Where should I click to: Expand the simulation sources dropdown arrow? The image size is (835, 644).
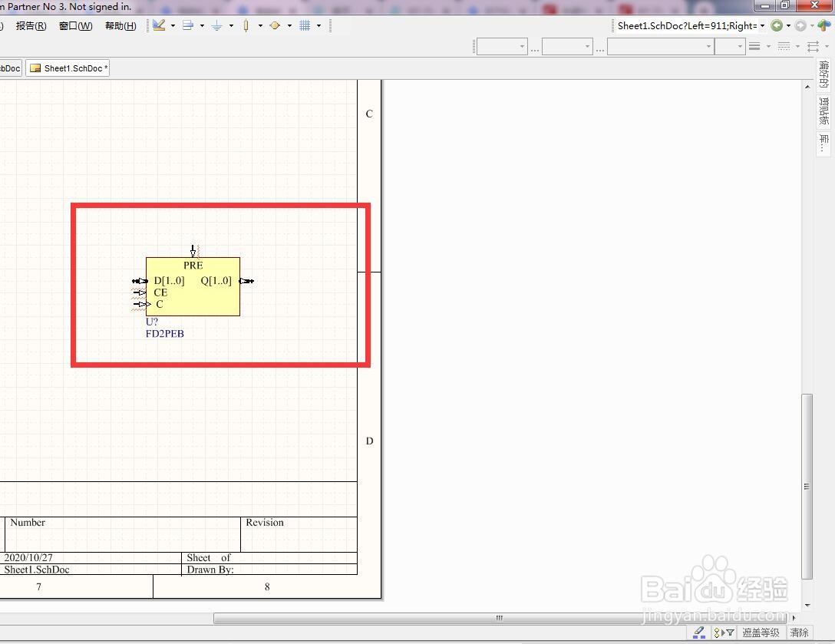pyautogui.click(x=289, y=25)
